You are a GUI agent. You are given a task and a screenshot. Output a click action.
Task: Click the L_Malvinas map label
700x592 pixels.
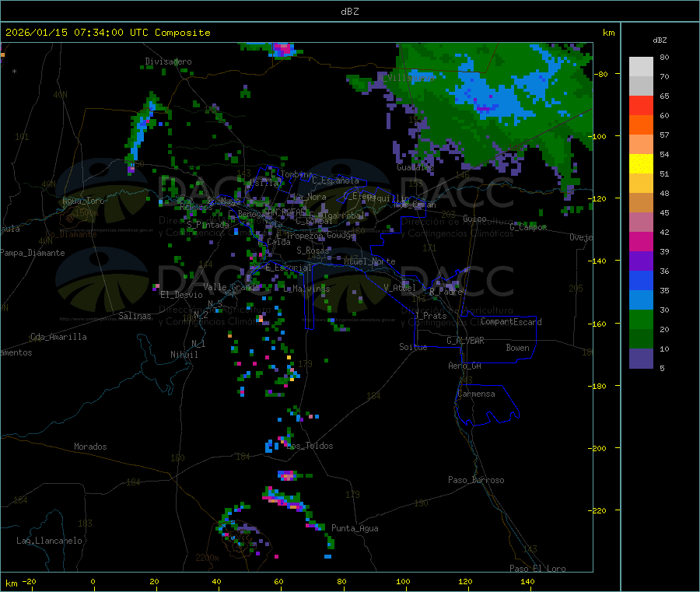coord(306,289)
